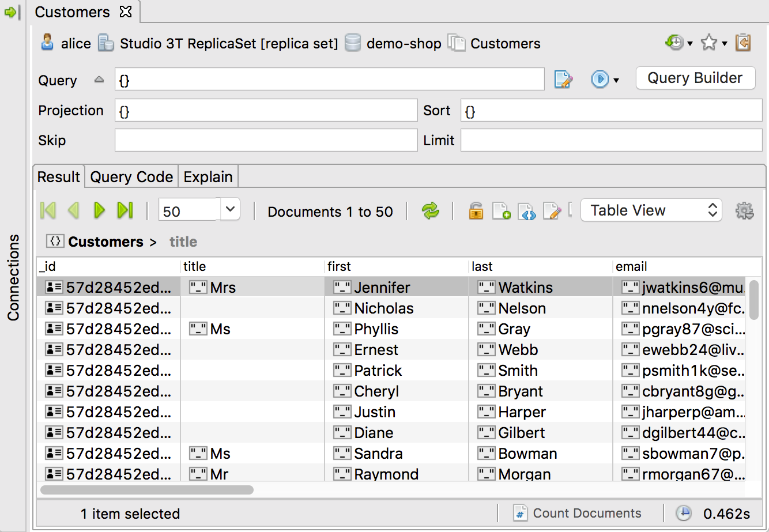Refresh the query results
The height and width of the screenshot is (532, 769).
click(x=430, y=211)
